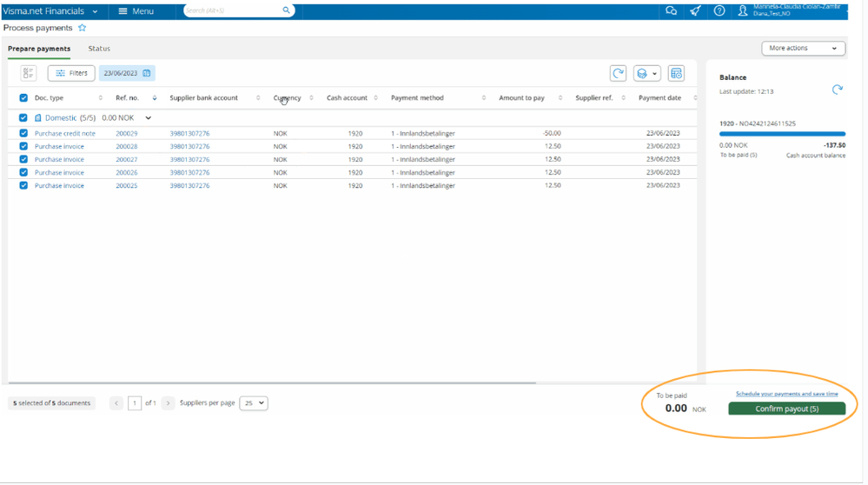Image resolution: width=868 pixels, height=485 pixels.
Task: Go to next page arrow
Action: (x=168, y=403)
